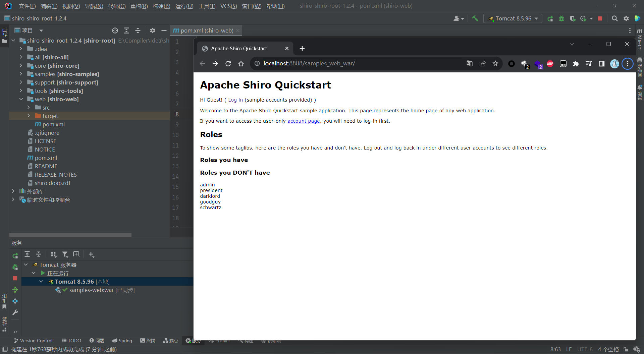This screenshot has height=354, width=644.
Task: Expand the src folder under web
Action: 29,107
